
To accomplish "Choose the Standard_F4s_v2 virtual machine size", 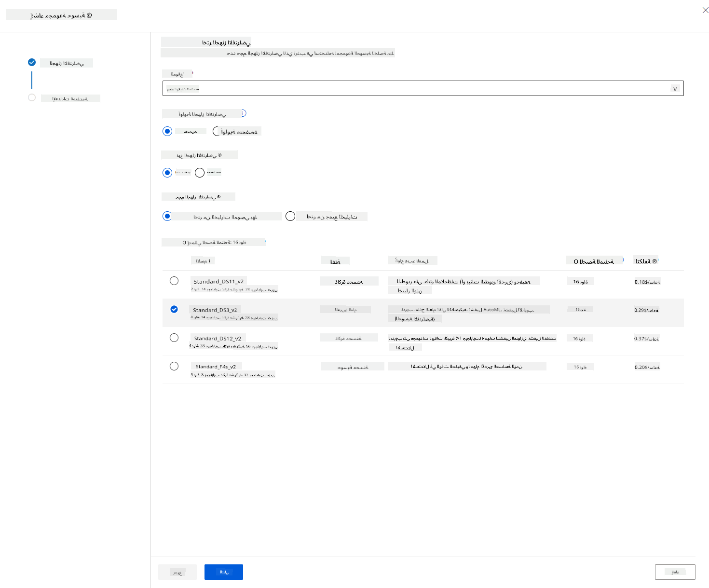I will (174, 366).
